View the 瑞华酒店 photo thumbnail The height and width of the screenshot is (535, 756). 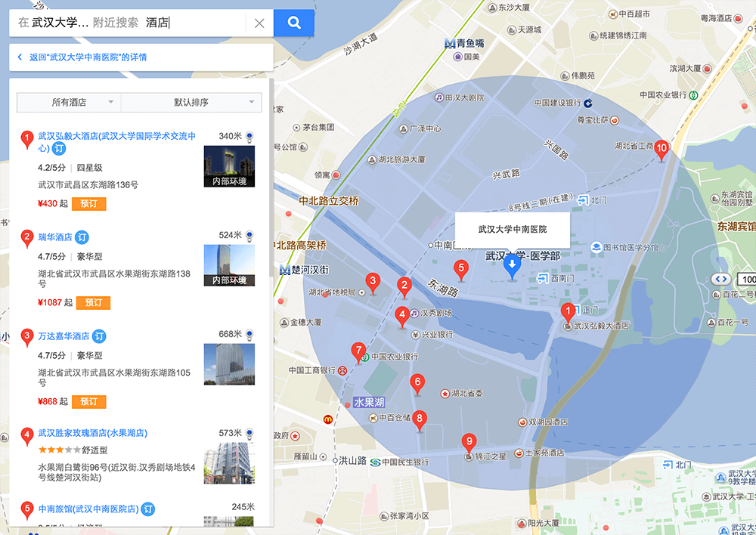pyautogui.click(x=229, y=265)
